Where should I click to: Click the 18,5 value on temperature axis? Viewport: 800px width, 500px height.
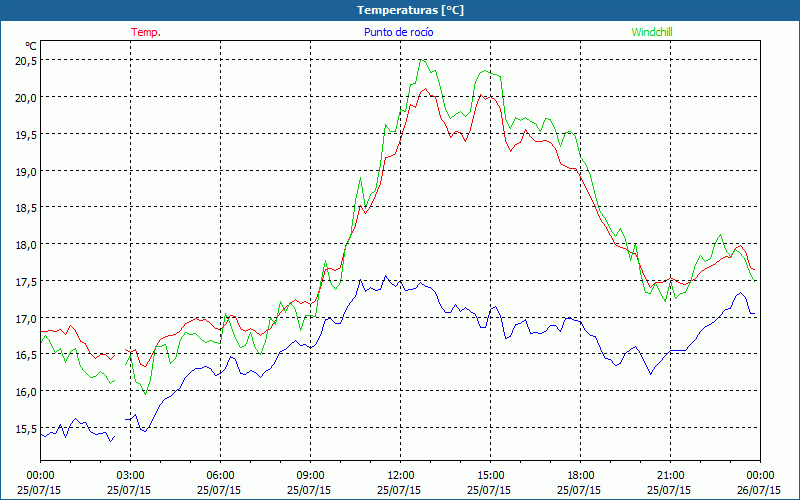point(27,208)
